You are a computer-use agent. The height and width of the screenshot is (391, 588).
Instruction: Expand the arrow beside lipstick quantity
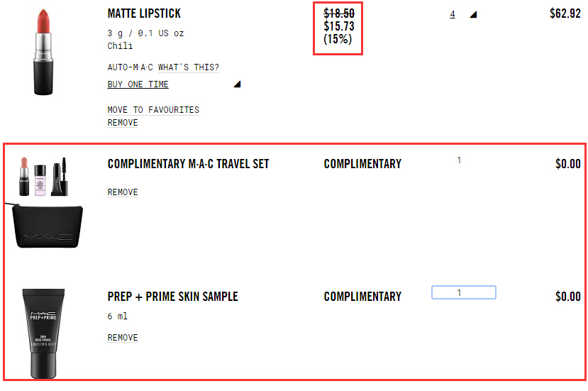pyautogui.click(x=473, y=14)
